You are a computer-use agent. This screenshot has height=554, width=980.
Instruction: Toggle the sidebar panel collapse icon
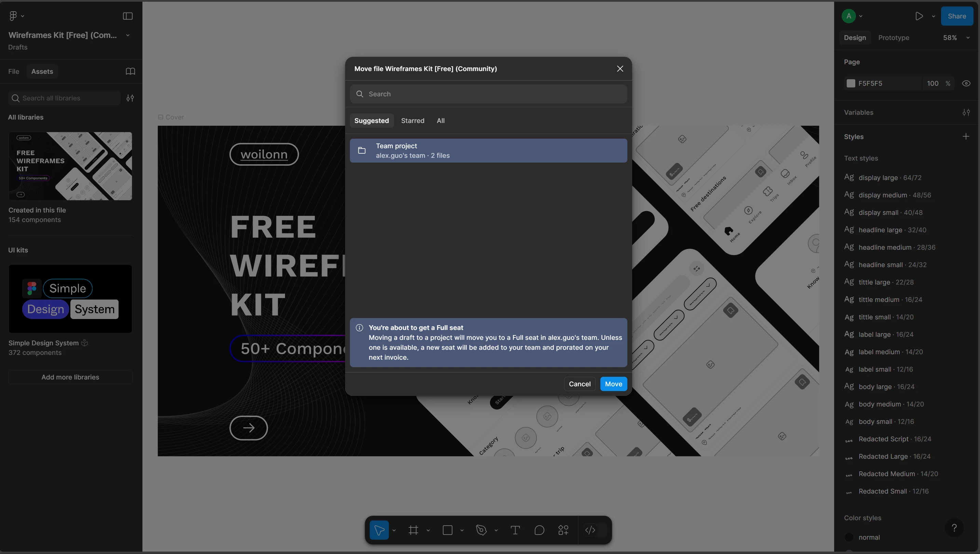[x=127, y=16]
